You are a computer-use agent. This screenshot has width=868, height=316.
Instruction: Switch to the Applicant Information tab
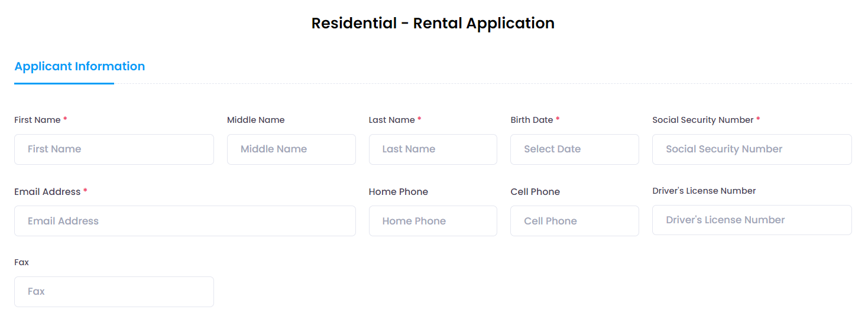coord(79,67)
